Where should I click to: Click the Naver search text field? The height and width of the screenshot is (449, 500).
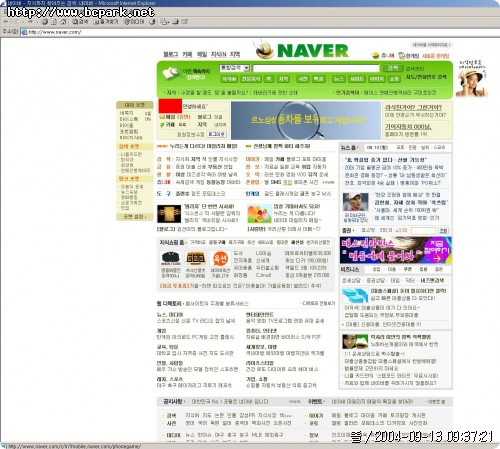tap(316, 68)
